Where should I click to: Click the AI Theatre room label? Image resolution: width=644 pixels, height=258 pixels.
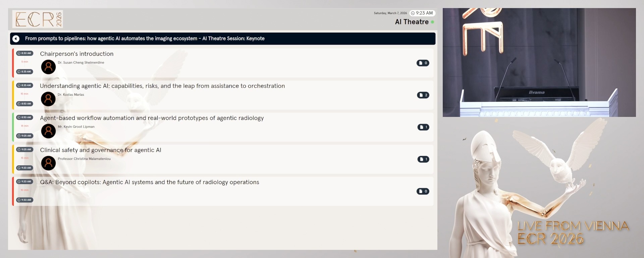coord(412,22)
